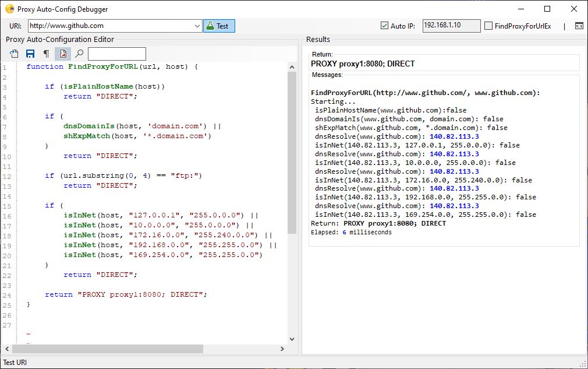This screenshot has width=588, height=369.
Task: Click the 'Elapsed: 6 milliseconds' line
Action: [x=351, y=232]
